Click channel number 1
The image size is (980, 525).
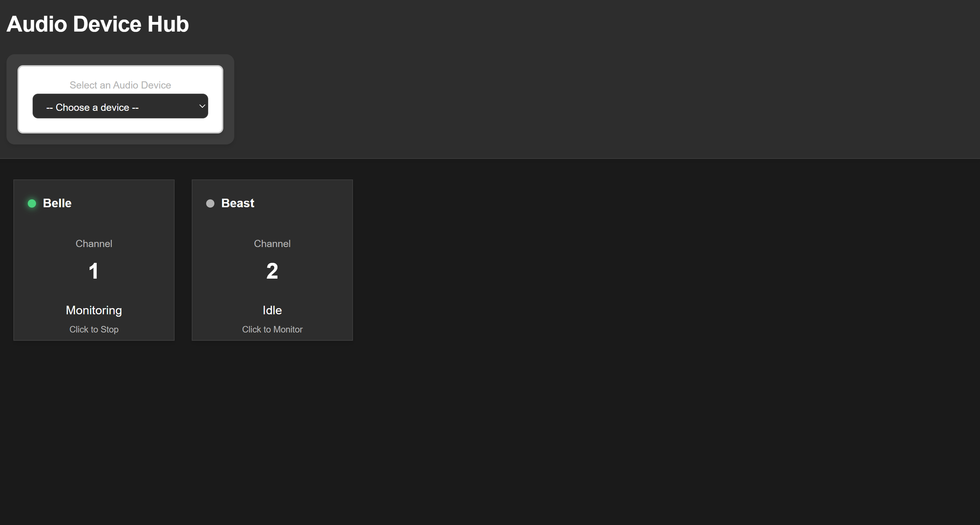click(94, 271)
